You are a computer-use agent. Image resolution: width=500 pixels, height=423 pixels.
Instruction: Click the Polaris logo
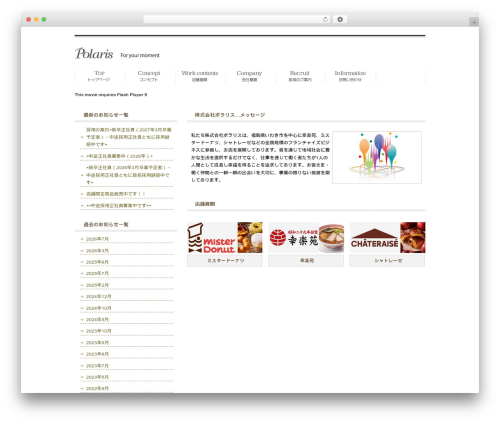[x=94, y=53]
